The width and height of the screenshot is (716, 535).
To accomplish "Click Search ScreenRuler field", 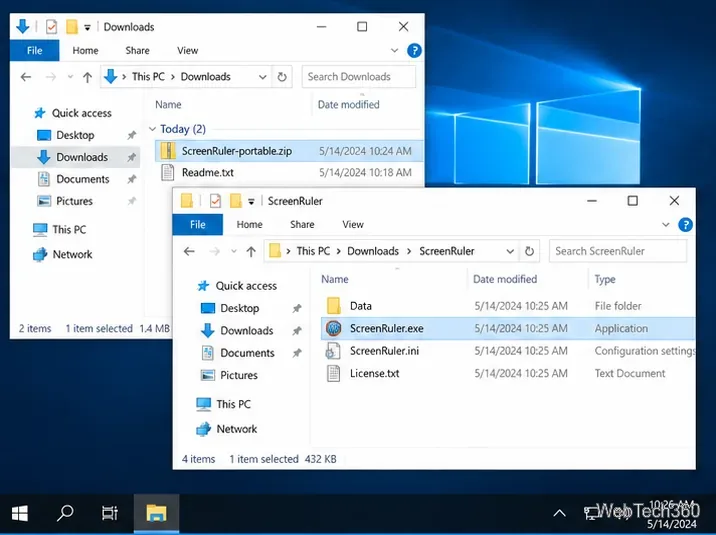I will pyautogui.click(x=618, y=251).
